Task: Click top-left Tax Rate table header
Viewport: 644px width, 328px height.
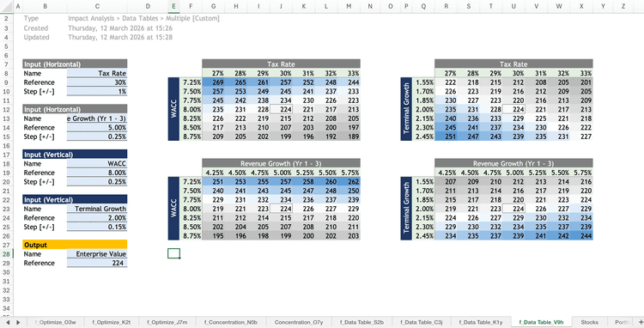Action: pyautogui.click(x=281, y=64)
